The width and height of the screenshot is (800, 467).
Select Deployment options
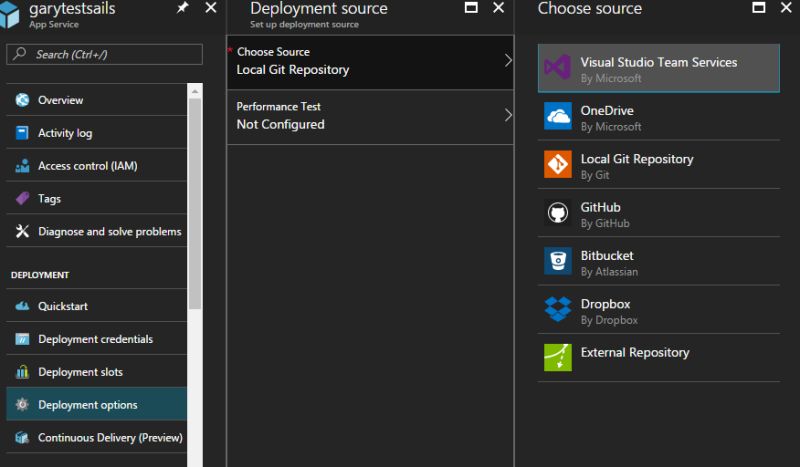coord(96,404)
